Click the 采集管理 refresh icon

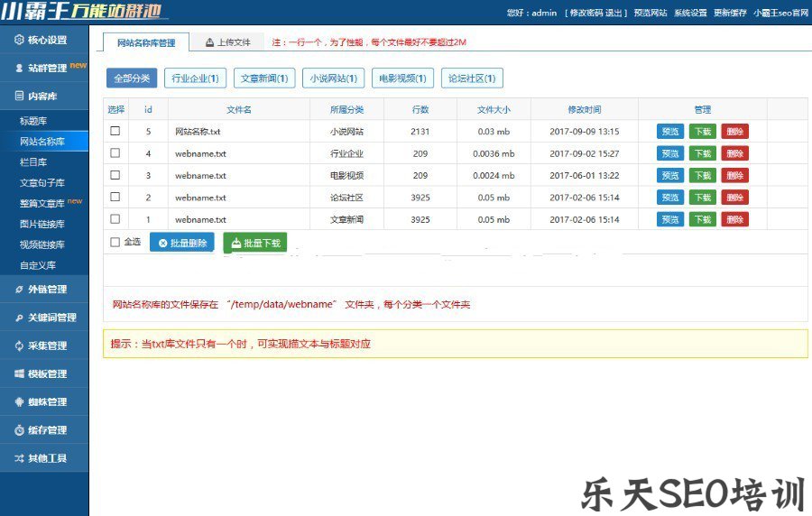coord(19,346)
